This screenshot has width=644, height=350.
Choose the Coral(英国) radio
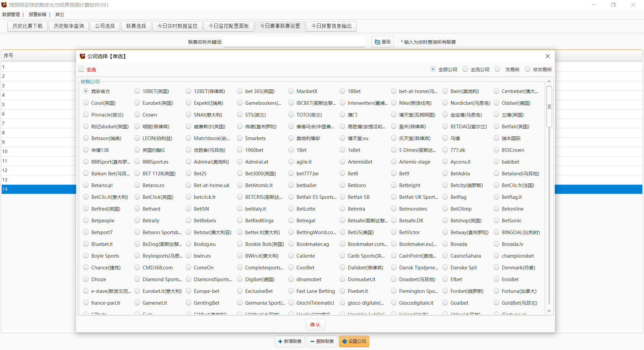coord(86,103)
